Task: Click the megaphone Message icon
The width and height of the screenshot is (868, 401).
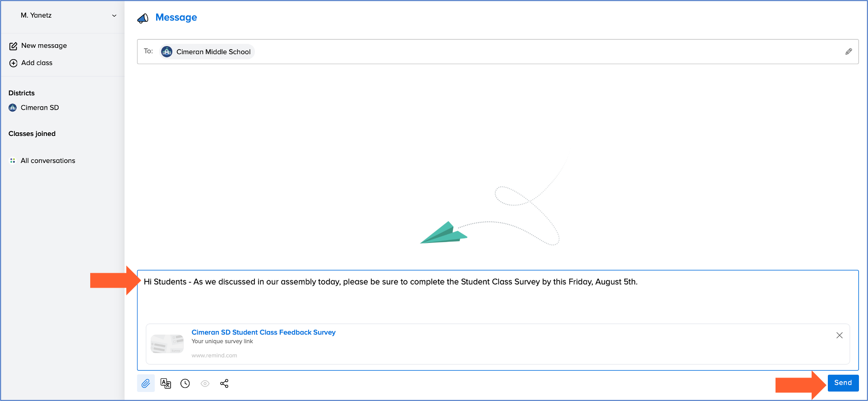Action: point(143,18)
